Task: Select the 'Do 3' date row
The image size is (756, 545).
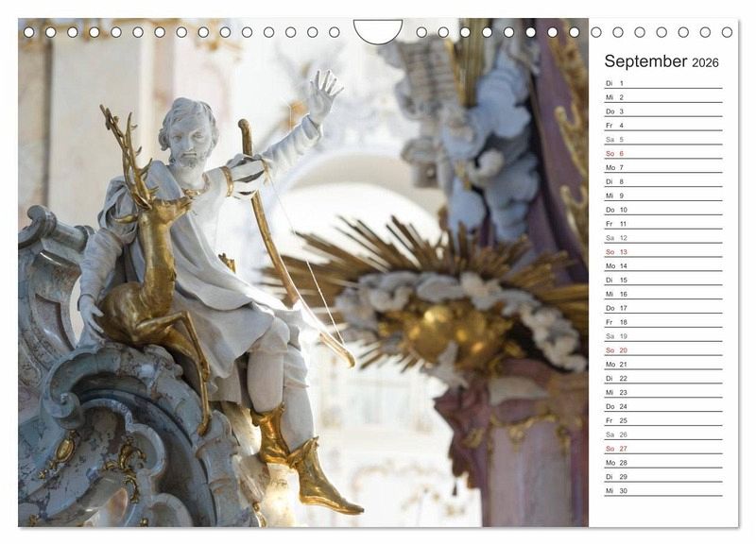Action: click(x=663, y=111)
